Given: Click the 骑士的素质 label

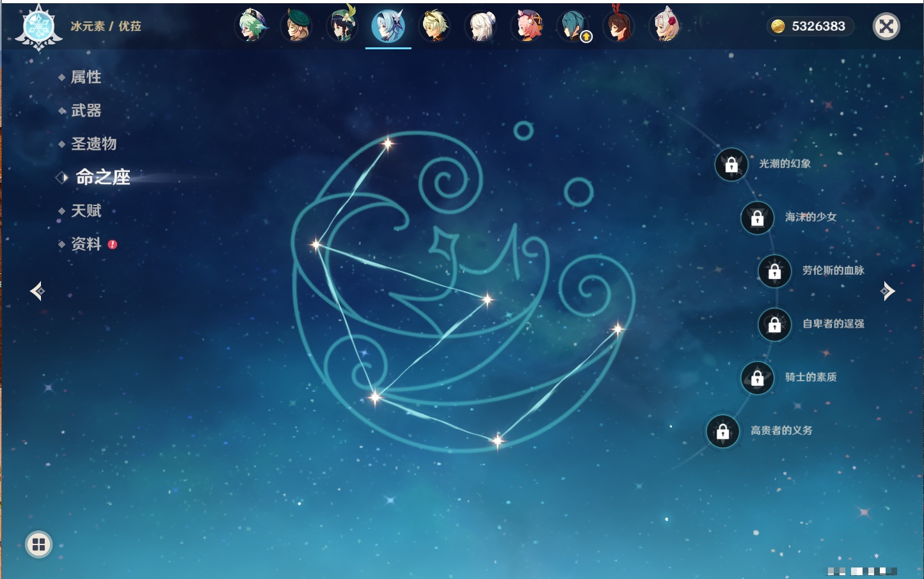Looking at the screenshot, I should pyautogui.click(x=811, y=377).
